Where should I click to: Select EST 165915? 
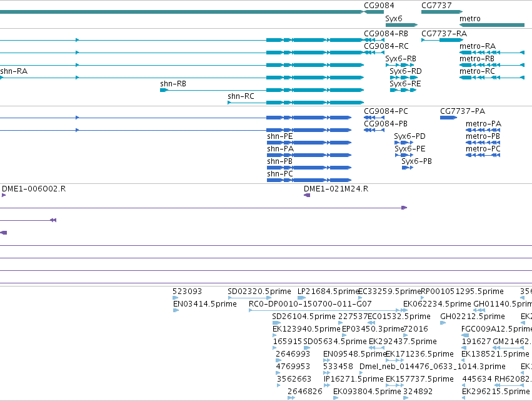point(274,348)
